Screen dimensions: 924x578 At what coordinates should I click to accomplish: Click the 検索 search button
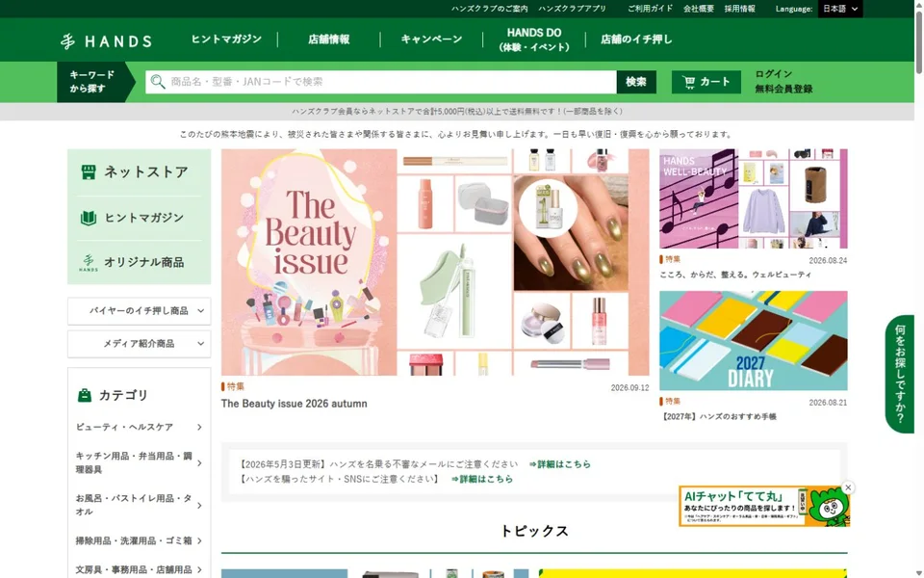click(x=636, y=82)
